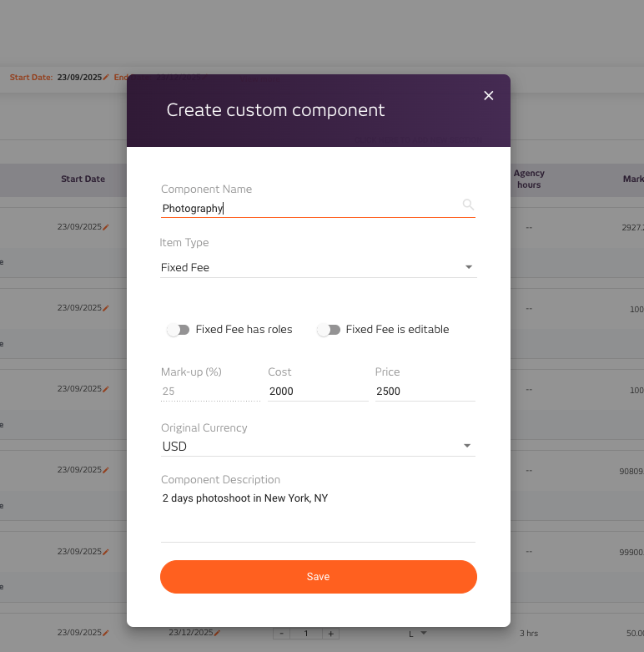The image size is (644, 652).
Task: Save the custom component
Action: click(318, 577)
